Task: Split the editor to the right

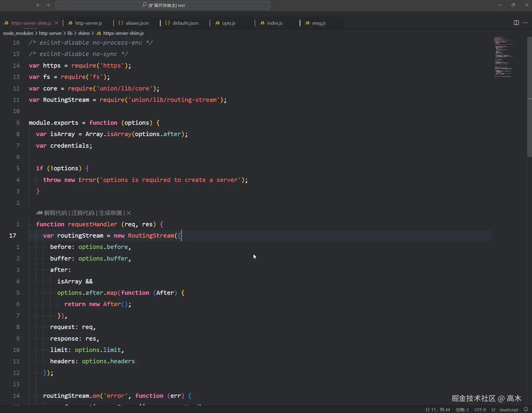Action: 516,23
